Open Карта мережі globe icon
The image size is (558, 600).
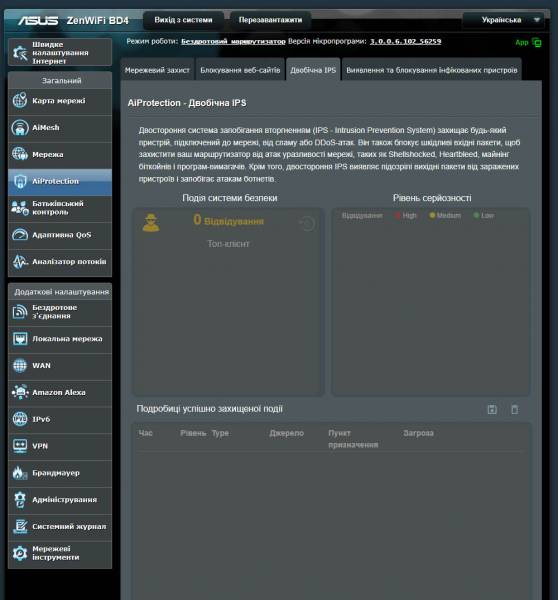[x=20, y=101]
